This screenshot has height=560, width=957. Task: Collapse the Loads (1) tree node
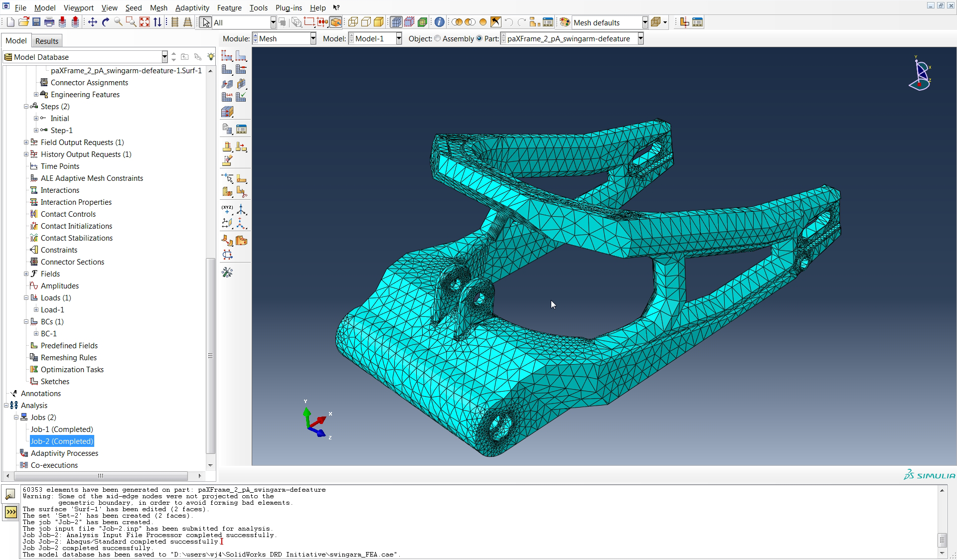coord(26,297)
